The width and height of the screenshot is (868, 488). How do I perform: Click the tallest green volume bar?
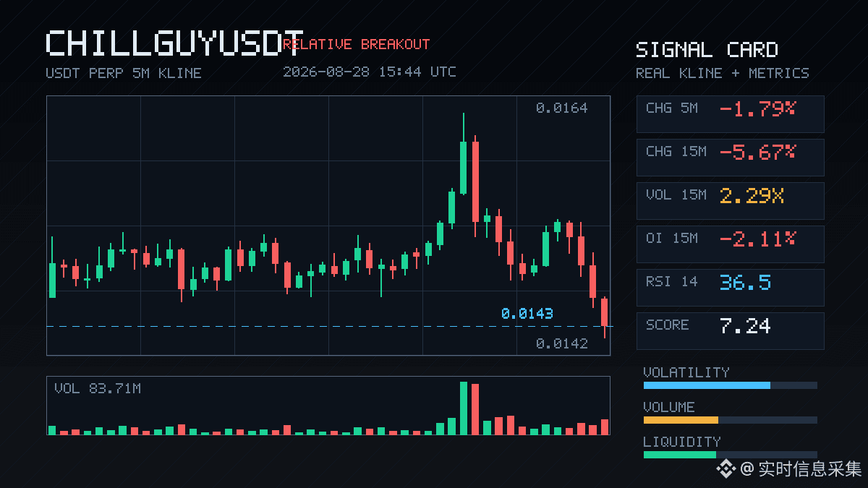[x=464, y=408]
